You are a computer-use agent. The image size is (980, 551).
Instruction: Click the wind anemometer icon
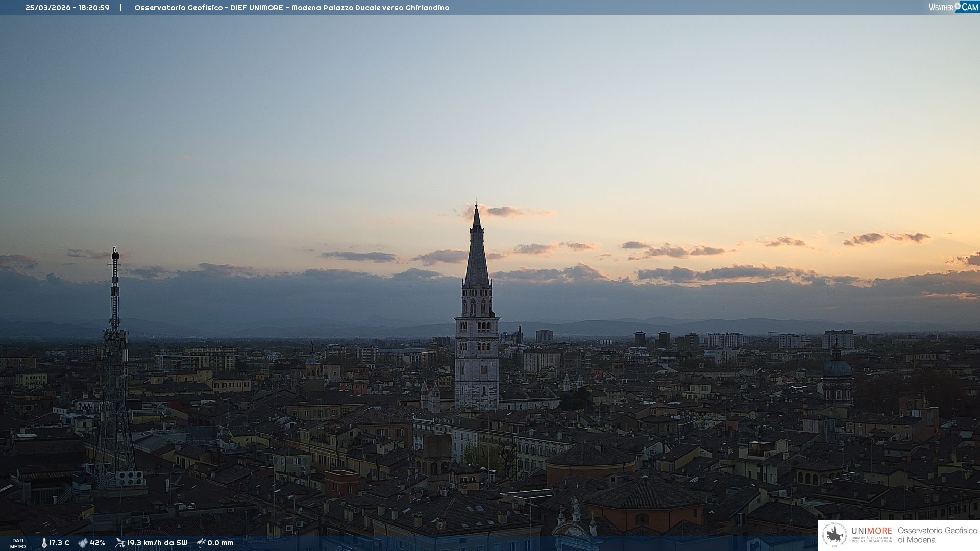tap(120, 543)
